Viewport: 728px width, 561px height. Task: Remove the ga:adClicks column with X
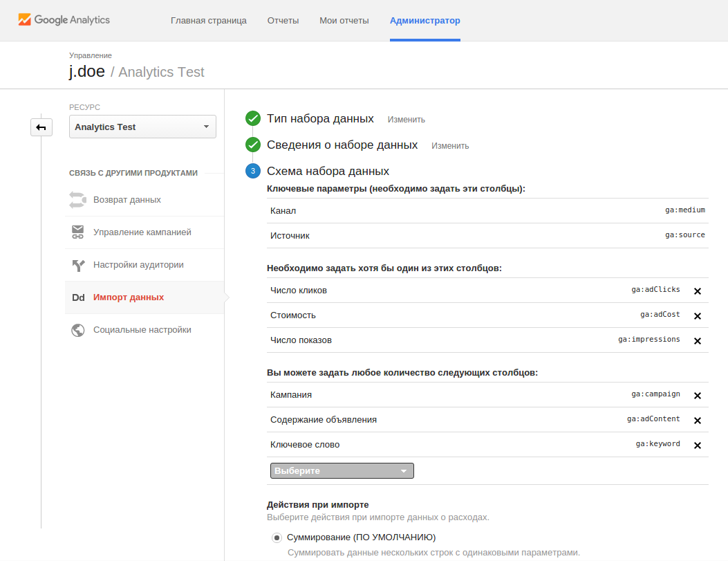point(697,291)
